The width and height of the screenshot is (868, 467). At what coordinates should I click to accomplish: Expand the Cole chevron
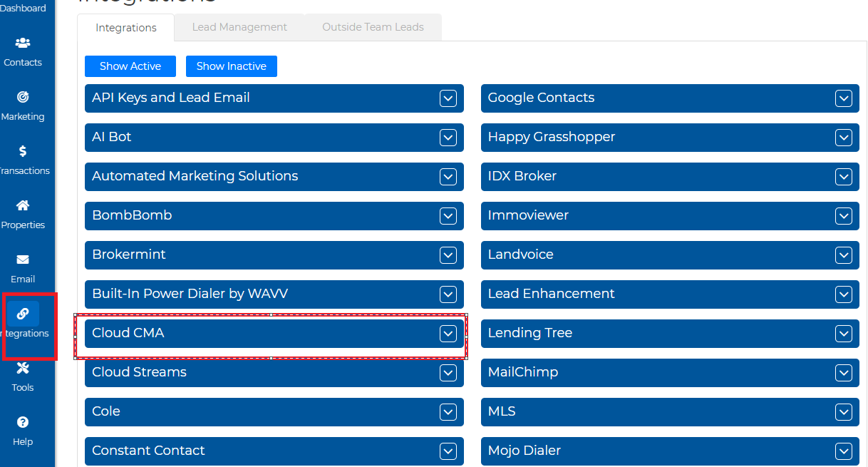[x=448, y=412]
